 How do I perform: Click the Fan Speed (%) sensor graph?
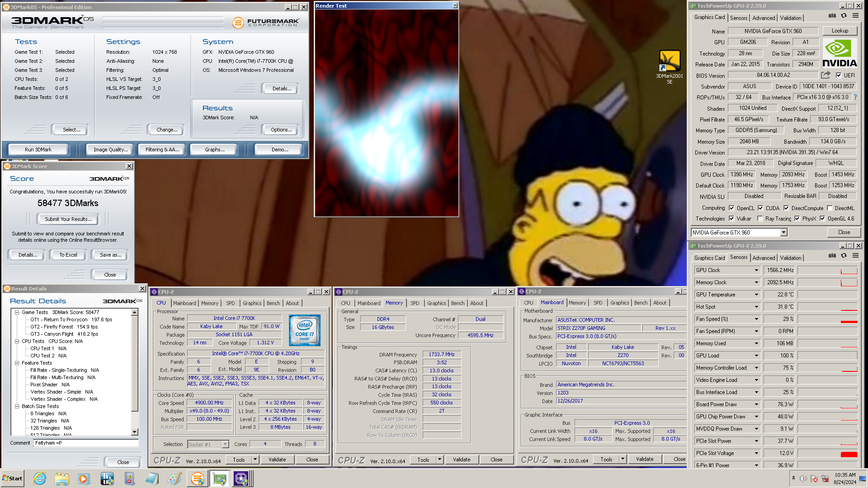tap(827, 319)
